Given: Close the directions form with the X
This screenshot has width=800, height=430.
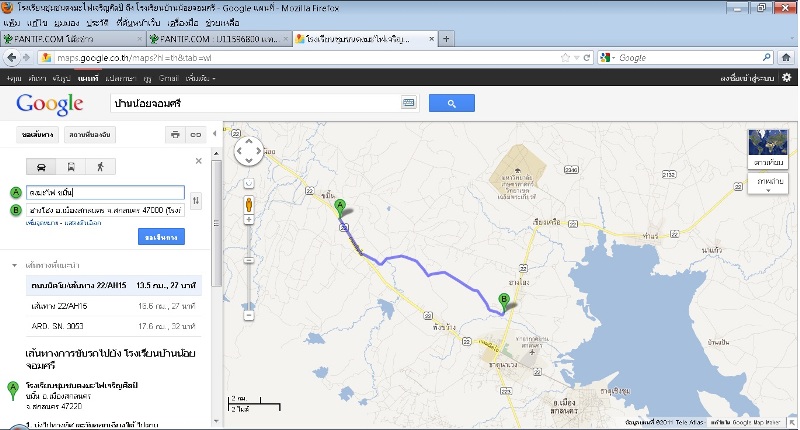Looking at the screenshot, I should 198,161.
